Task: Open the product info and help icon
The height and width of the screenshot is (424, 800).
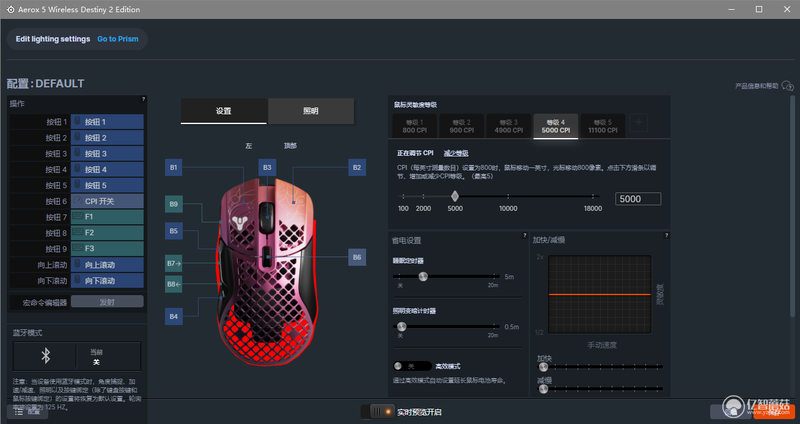Action: click(x=787, y=86)
